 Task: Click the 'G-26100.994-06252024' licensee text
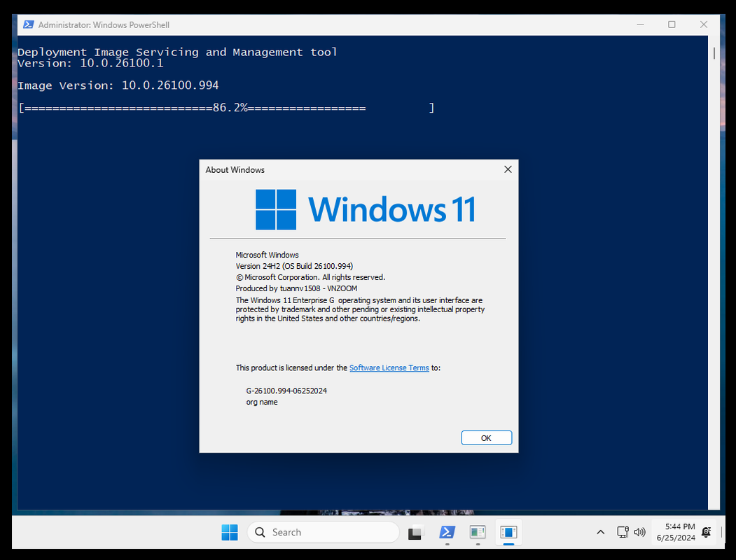point(286,391)
